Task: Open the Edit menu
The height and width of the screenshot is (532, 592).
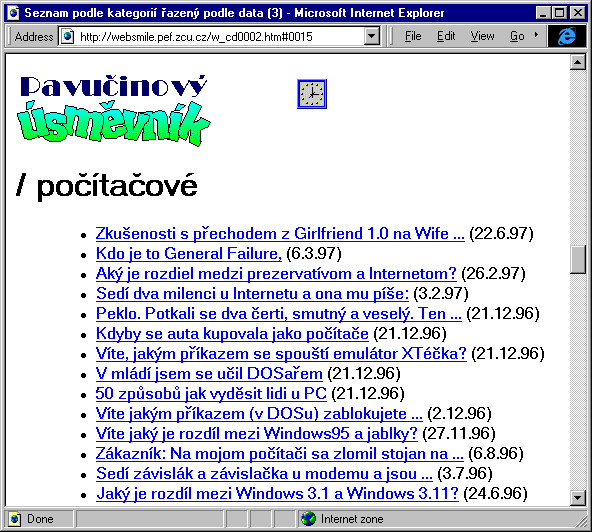Action: [x=446, y=36]
